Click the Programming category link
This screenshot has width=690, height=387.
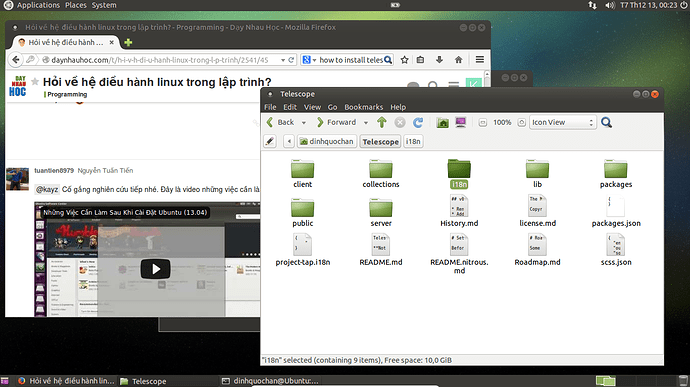(x=67, y=94)
